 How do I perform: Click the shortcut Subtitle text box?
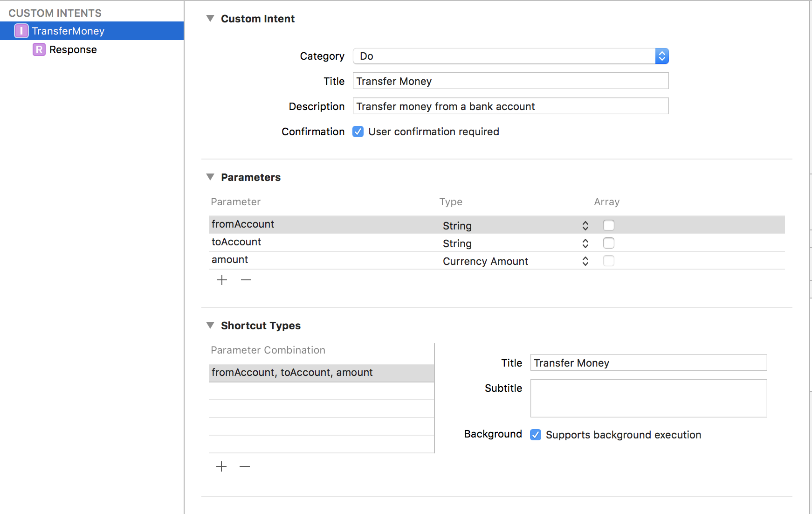648,398
